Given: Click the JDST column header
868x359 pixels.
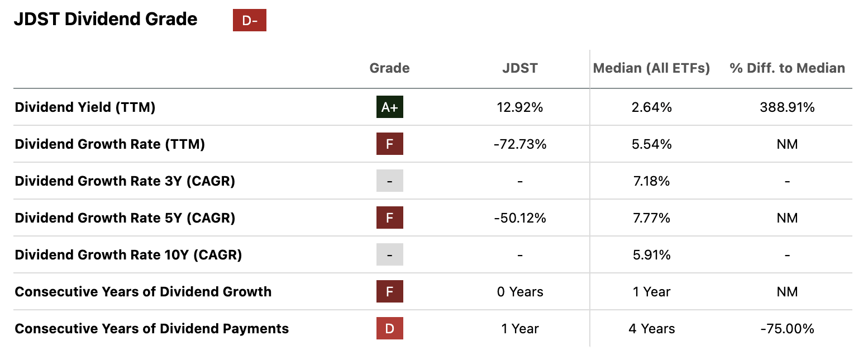Looking at the screenshot, I should 519,68.
